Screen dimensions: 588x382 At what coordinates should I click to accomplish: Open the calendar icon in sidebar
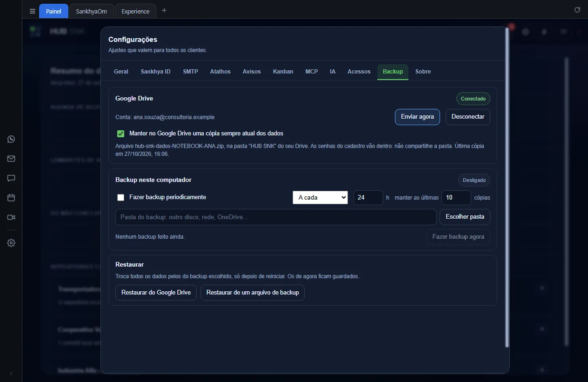[x=11, y=198]
